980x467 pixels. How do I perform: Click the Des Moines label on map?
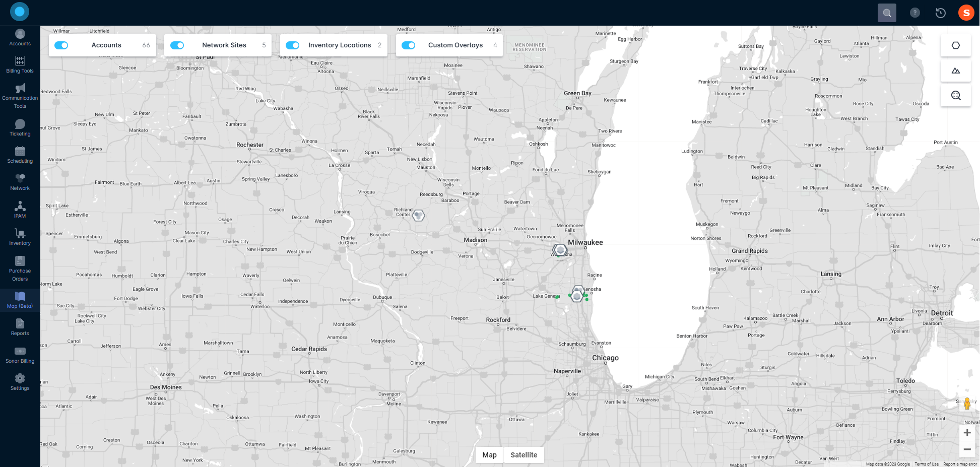166,387
